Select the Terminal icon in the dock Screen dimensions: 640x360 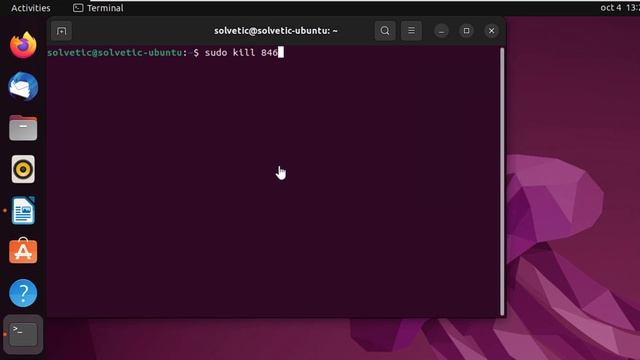click(x=23, y=334)
